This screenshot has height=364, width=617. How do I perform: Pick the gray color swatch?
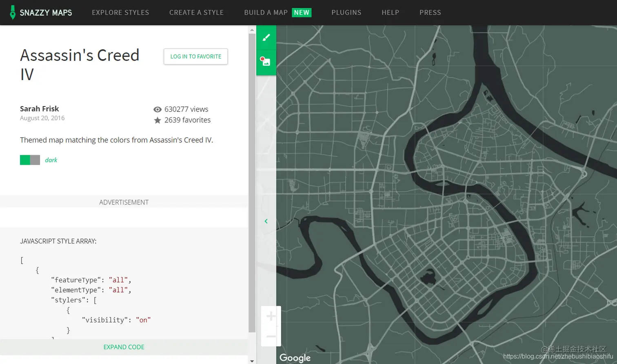tap(35, 160)
